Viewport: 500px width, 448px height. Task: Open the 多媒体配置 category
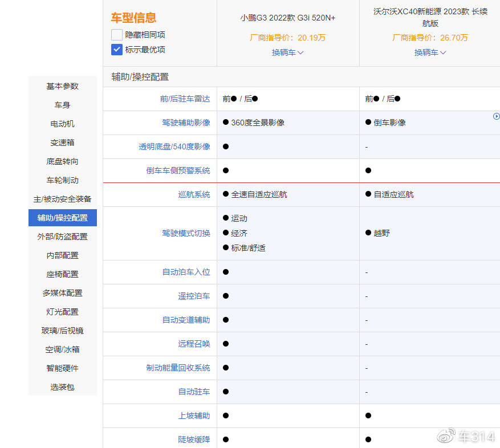point(62,293)
